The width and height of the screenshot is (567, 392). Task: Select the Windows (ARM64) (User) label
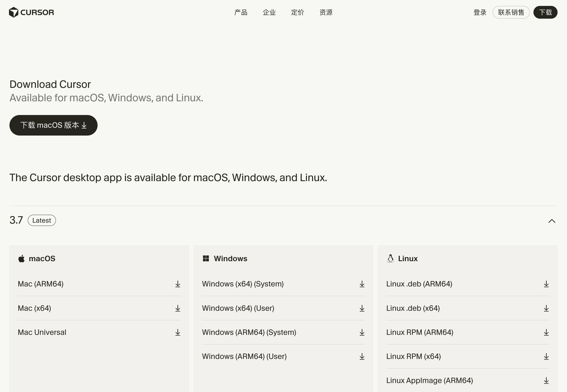[244, 356]
